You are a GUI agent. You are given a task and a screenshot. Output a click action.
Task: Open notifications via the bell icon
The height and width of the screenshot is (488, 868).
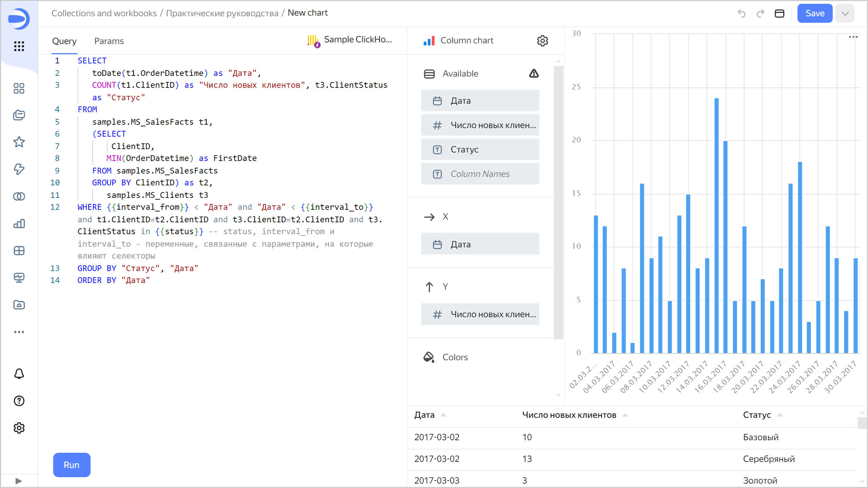click(x=19, y=373)
